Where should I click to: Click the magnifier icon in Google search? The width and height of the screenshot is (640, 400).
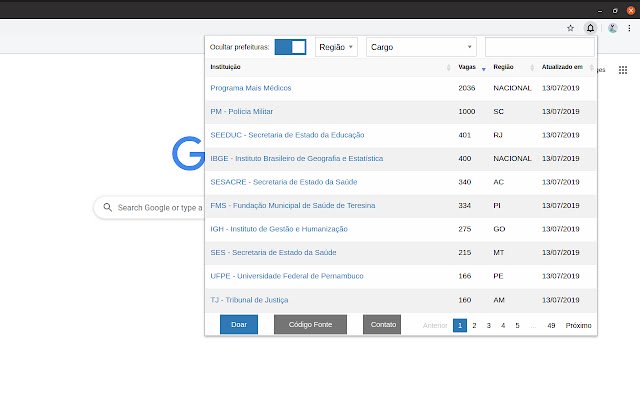tap(107, 207)
